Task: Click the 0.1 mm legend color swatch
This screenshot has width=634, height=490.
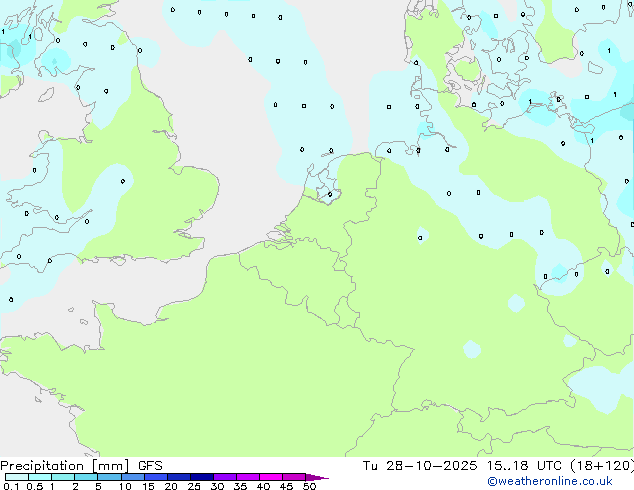Action: pyautogui.click(x=17, y=477)
